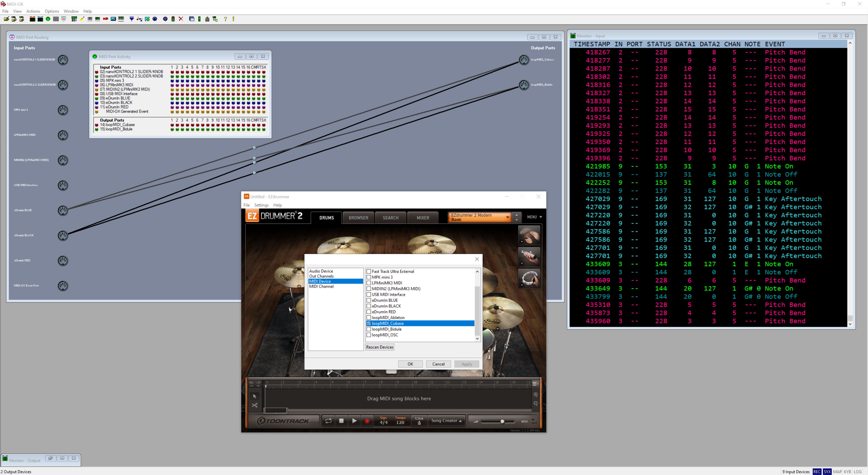
Task: Click the yellow exclamation mark toolbar icon
Action: pos(233,19)
